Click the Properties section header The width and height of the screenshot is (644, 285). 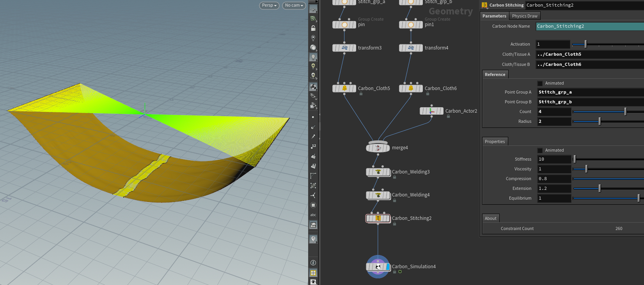pyautogui.click(x=495, y=142)
